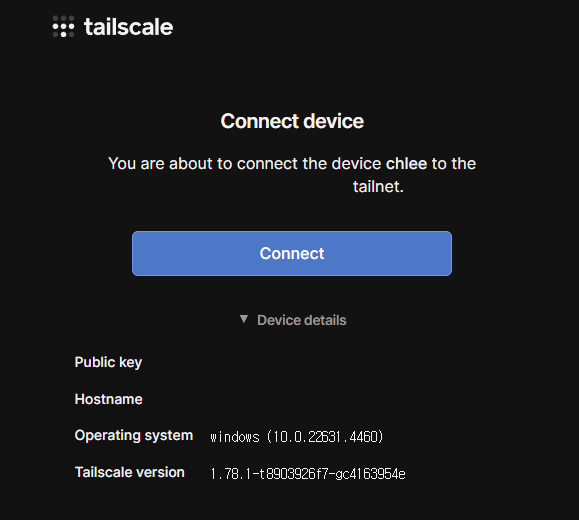
Task: Toggle the Device details section label
Action: point(302,320)
